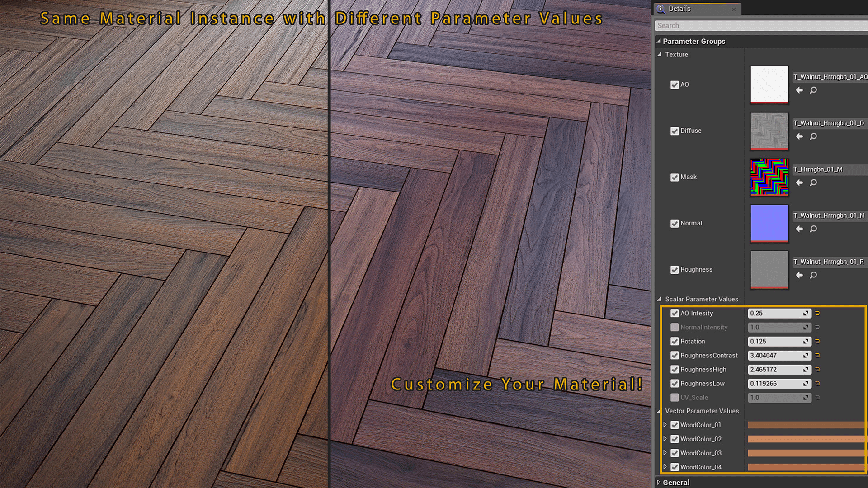868x488 pixels.
Task: Toggle the Normal texture checkbox
Action: tap(675, 223)
